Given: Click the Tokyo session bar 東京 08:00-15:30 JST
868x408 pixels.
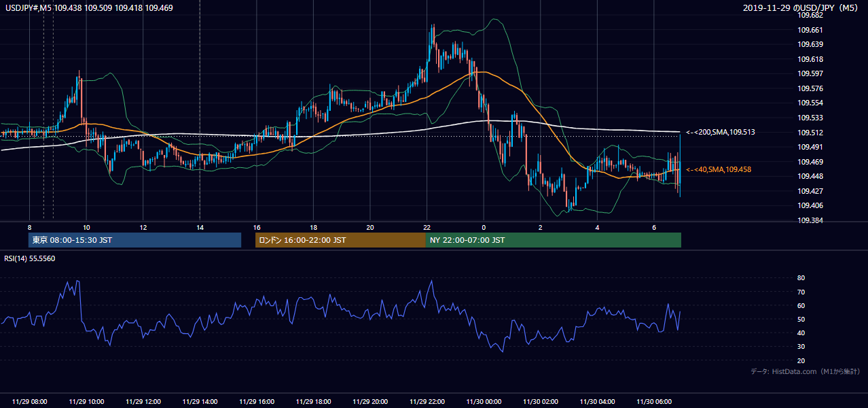Looking at the screenshot, I should pos(134,240).
